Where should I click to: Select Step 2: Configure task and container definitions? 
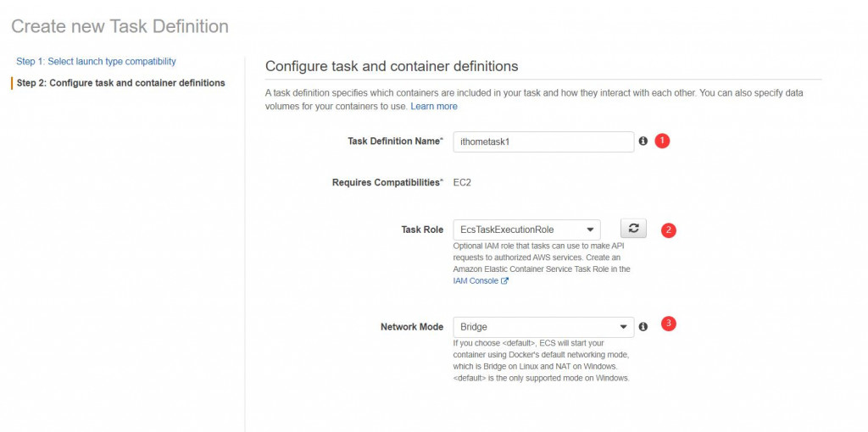(120, 83)
